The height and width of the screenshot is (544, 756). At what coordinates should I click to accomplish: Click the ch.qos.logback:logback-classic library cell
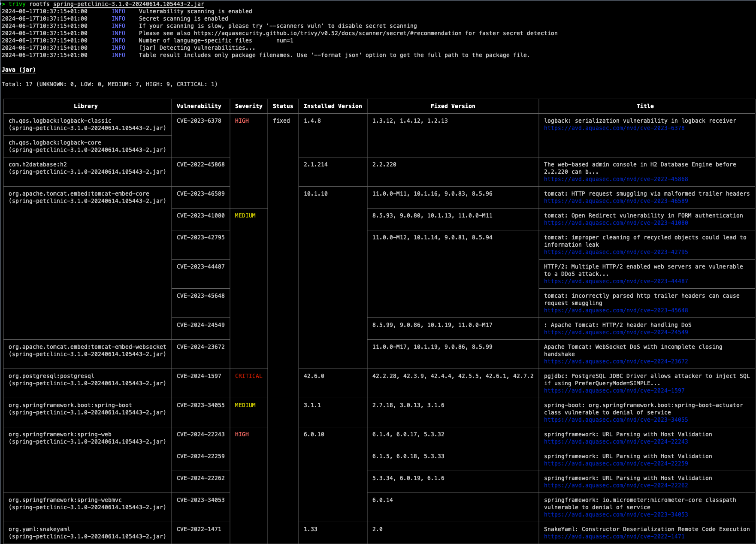tap(88, 125)
